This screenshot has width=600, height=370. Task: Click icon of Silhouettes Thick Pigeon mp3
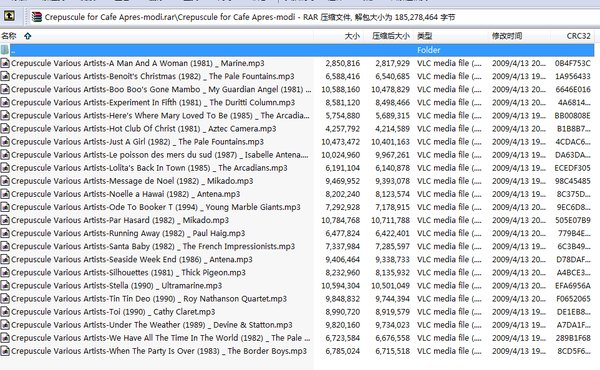(x=5, y=272)
